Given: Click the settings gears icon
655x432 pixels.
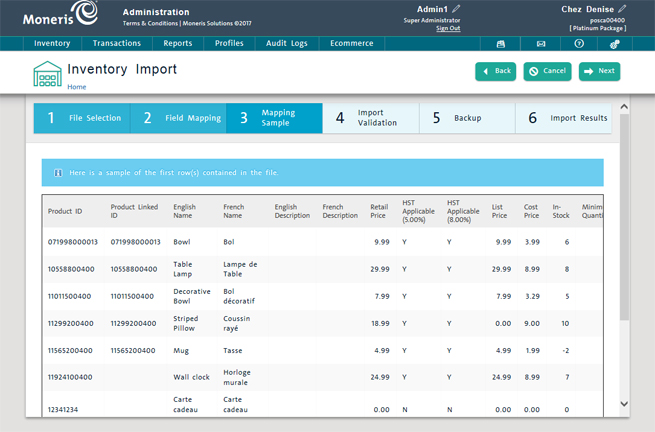Looking at the screenshot, I should point(616,44).
